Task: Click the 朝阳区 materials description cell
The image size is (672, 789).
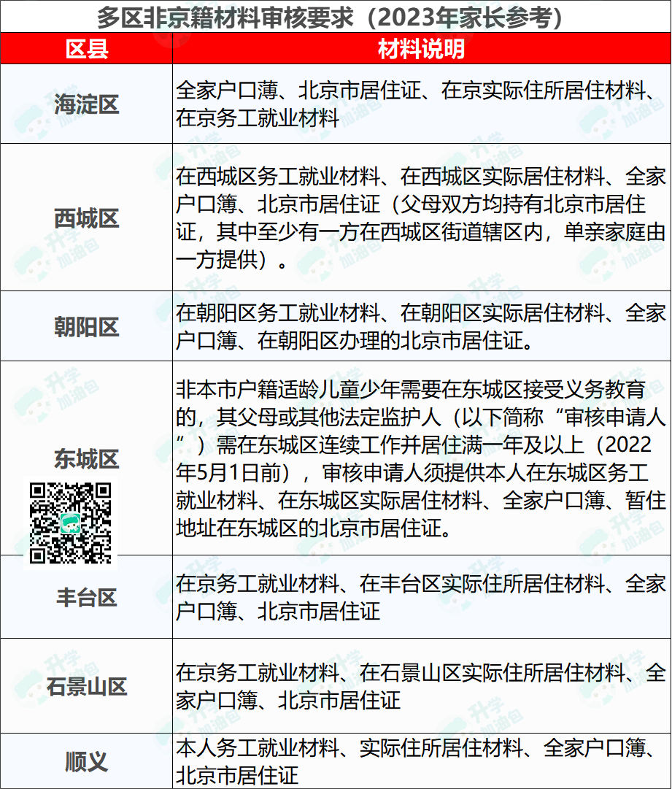Action: pos(422,326)
